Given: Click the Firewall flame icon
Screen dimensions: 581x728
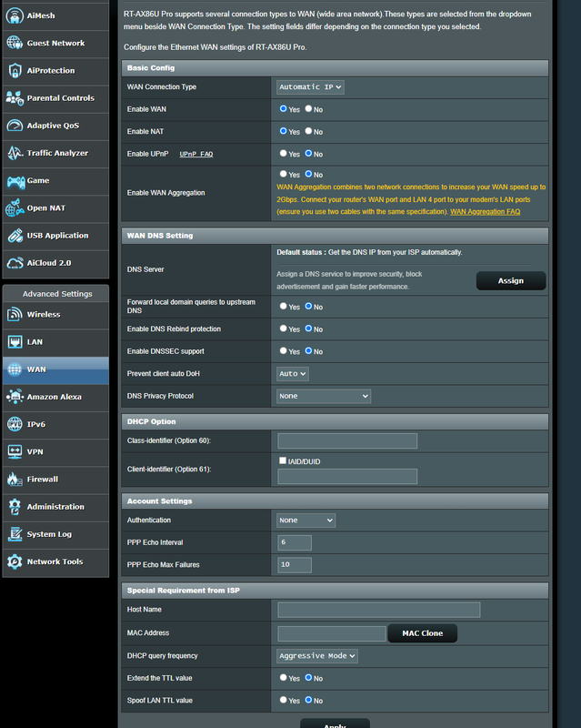Looking at the screenshot, I should point(15,479).
